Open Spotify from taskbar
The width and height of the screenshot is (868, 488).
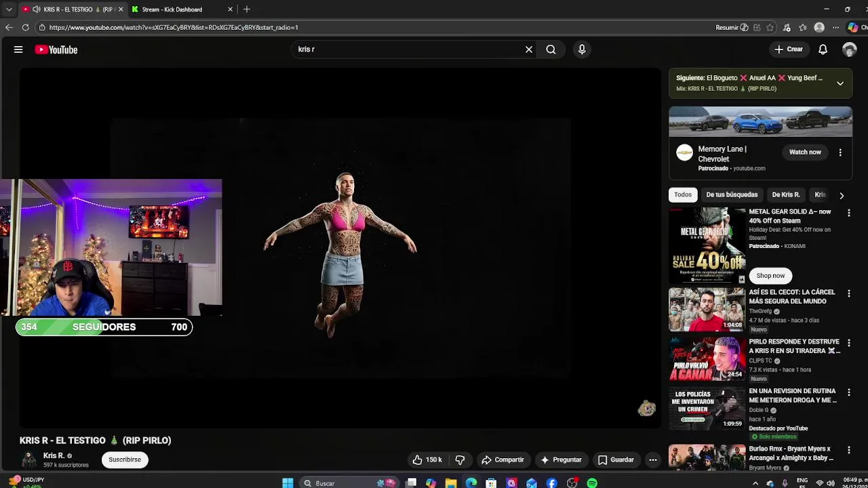coord(592,483)
